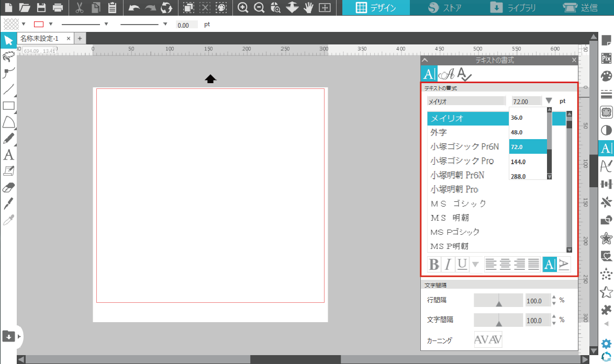Expand the underline style dropdown arrow
614x364 pixels.
tap(475, 265)
